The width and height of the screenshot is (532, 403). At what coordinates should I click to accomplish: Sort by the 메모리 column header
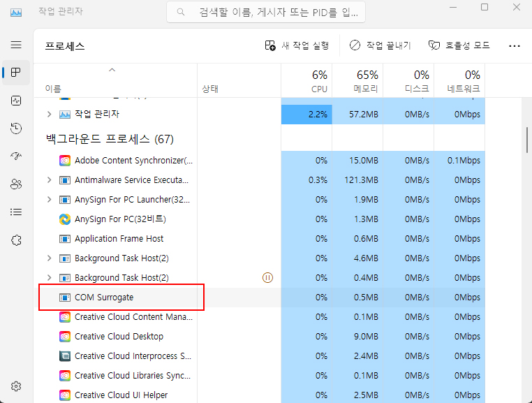pos(357,80)
